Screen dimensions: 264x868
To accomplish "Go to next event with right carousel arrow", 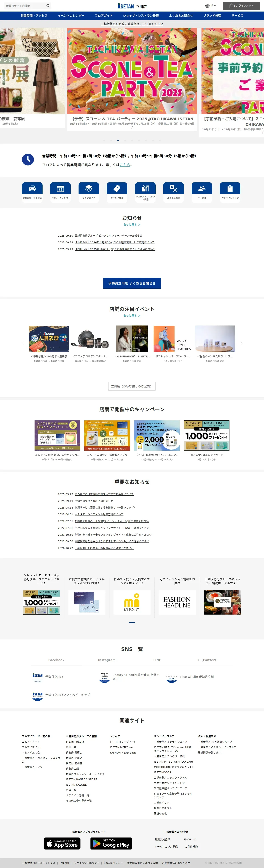I will coord(241,343).
